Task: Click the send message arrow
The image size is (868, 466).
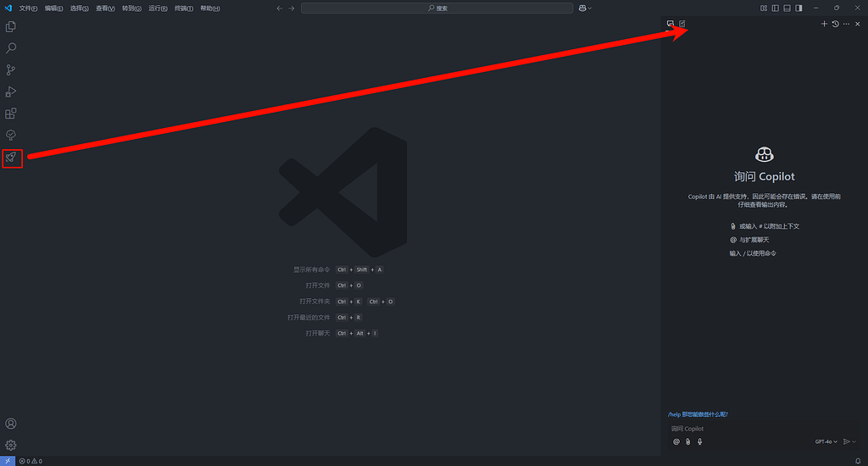Action: [847, 441]
